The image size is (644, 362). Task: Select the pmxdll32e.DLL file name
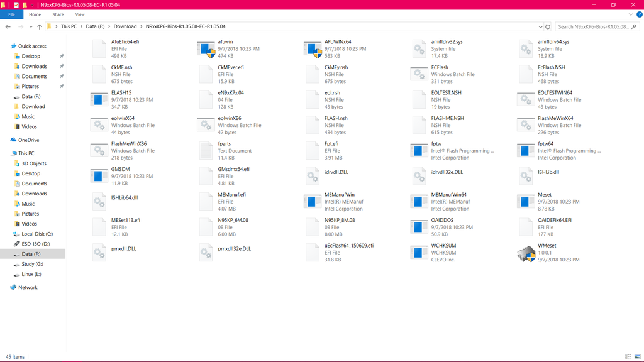click(234, 249)
